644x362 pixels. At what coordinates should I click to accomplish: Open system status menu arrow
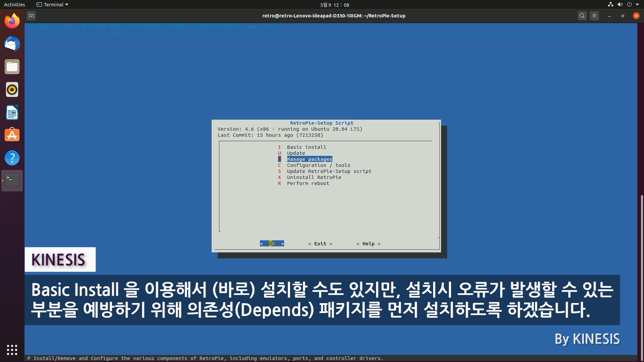(x=637, y=5)
